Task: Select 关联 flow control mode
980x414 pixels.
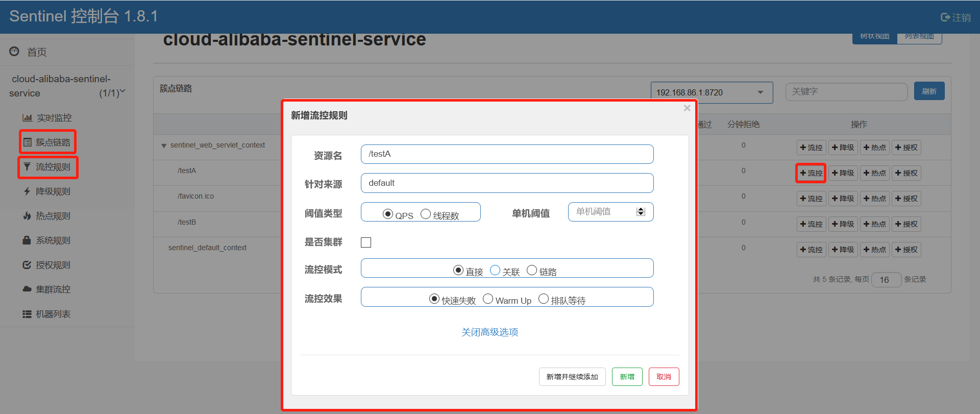Action: 495,270
